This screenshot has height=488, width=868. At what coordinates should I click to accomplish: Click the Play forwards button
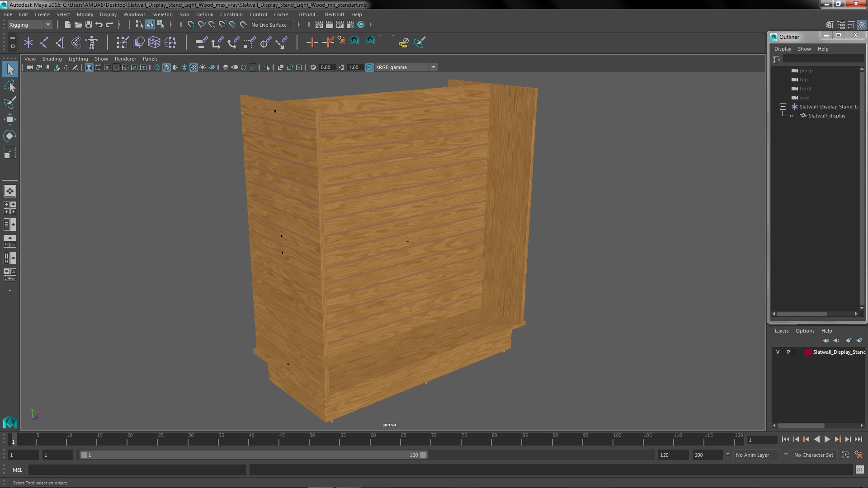827,439
